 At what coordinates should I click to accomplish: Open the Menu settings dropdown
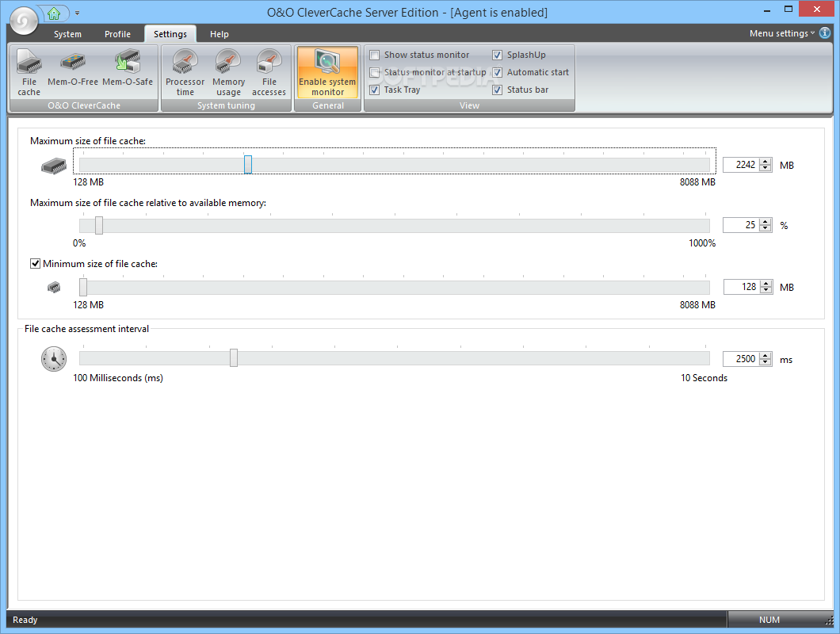(782, 33)
